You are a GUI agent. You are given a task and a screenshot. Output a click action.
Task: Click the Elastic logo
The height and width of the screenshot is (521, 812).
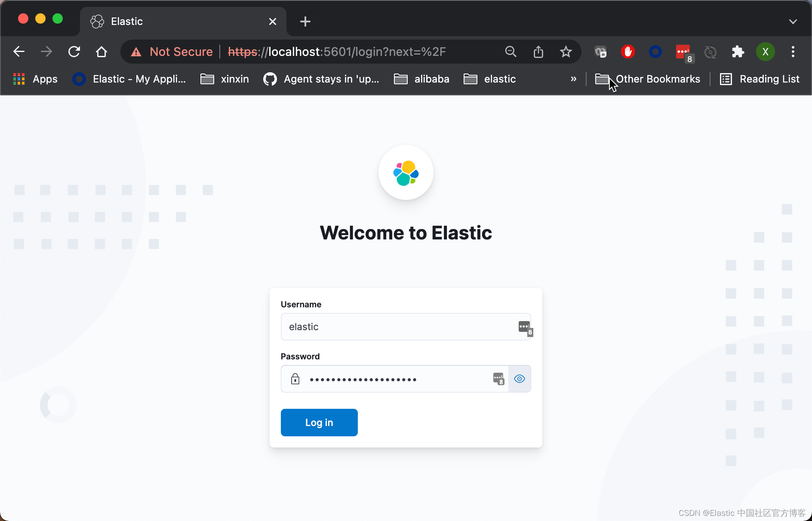pos(406,172)
